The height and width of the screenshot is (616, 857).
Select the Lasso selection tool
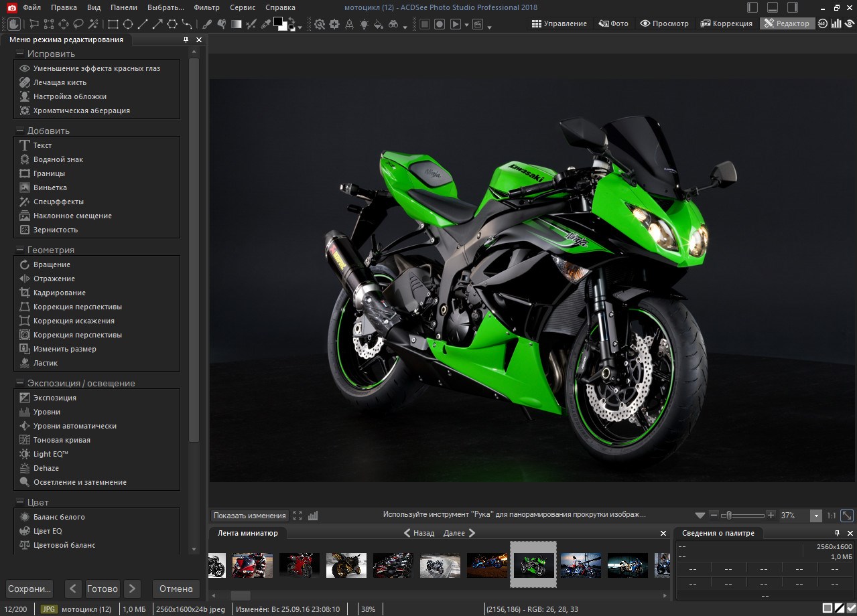[x=78, y=24]
